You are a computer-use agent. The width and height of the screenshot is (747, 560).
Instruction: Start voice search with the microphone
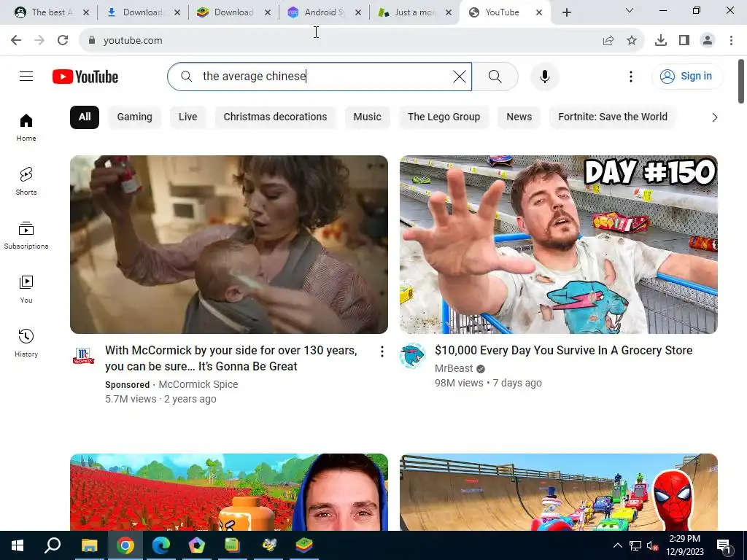pyautogui.click(x=544, y=76)
